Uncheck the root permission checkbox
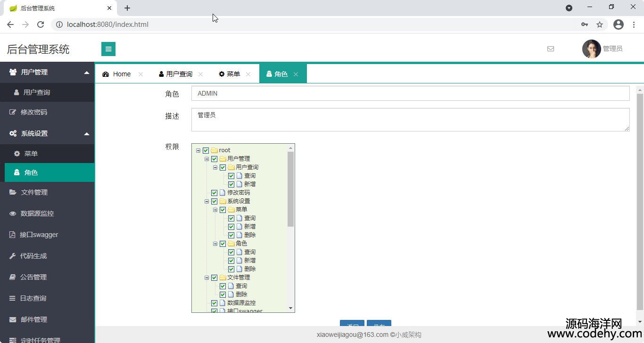This screenshot has width=644, height=343. click(206, 150)
